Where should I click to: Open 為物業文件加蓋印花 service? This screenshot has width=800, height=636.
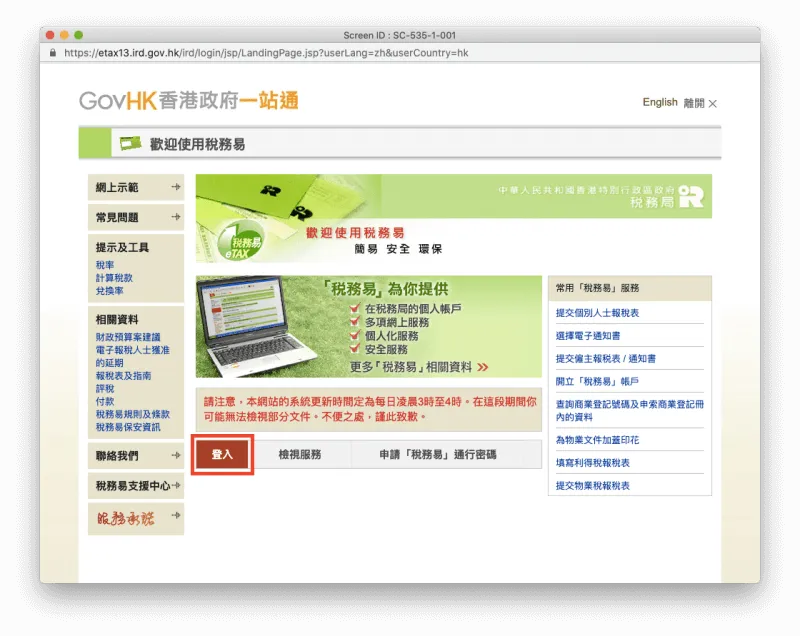[x=597, y=440]
